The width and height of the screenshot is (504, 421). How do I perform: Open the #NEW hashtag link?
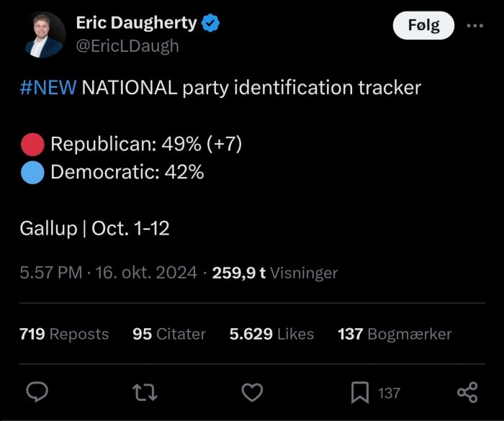click(48, 87)
